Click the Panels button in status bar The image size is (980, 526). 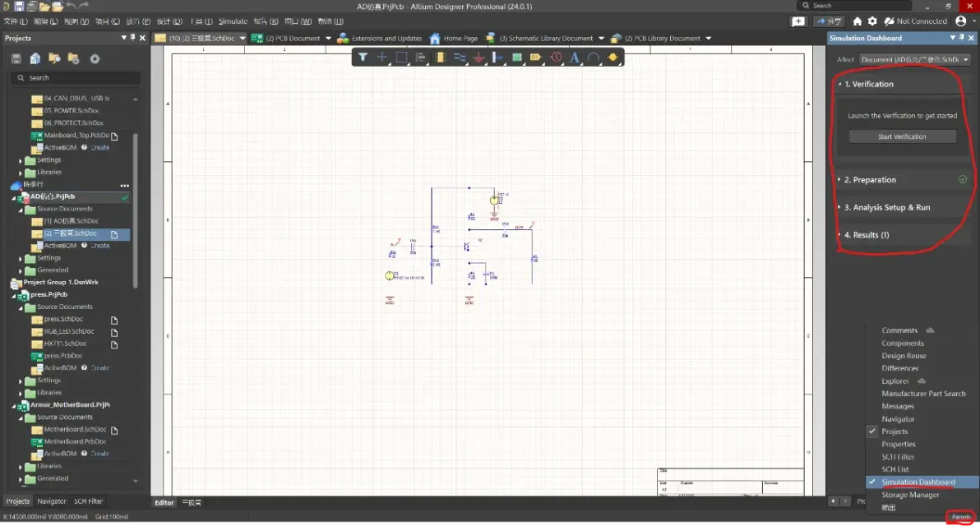tap(960, 517)
